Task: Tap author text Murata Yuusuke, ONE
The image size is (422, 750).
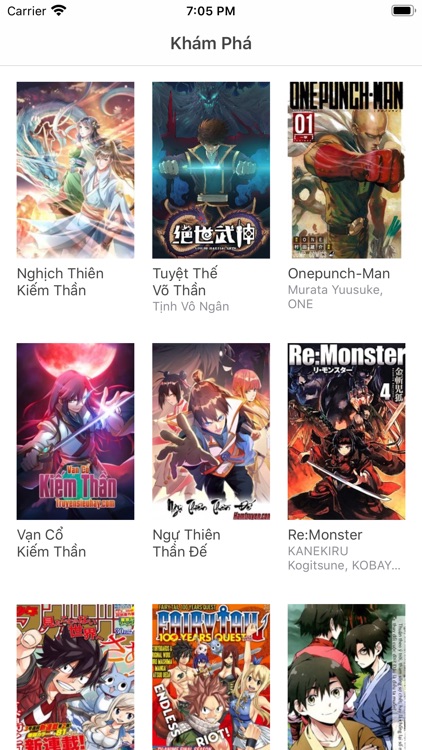Action: pyautogui.click(x=335, y=297)
